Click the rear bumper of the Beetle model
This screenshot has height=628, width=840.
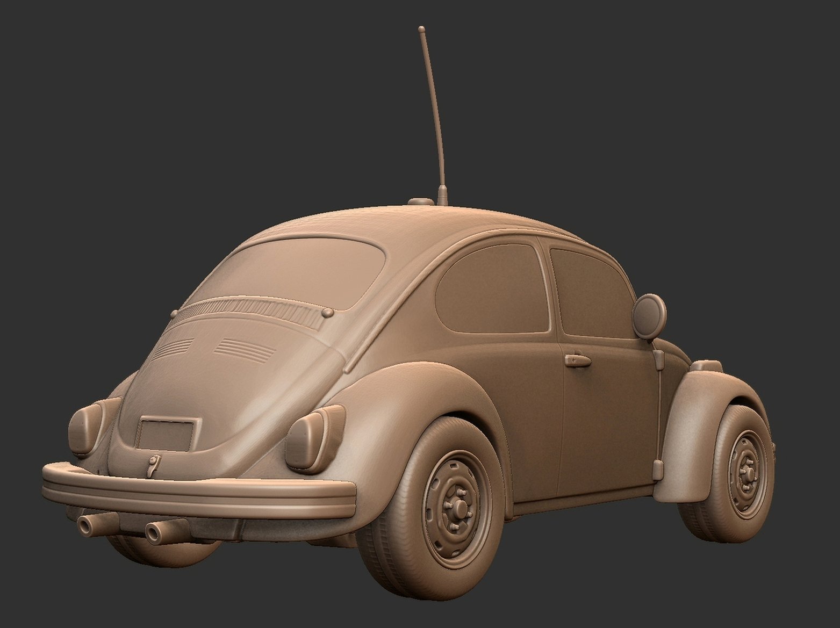point(199,492)
